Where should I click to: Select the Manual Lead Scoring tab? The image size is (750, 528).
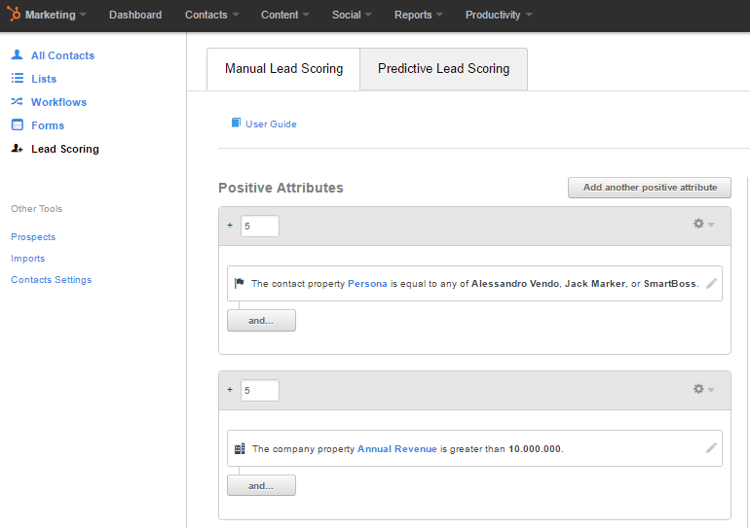coord(283,69)
